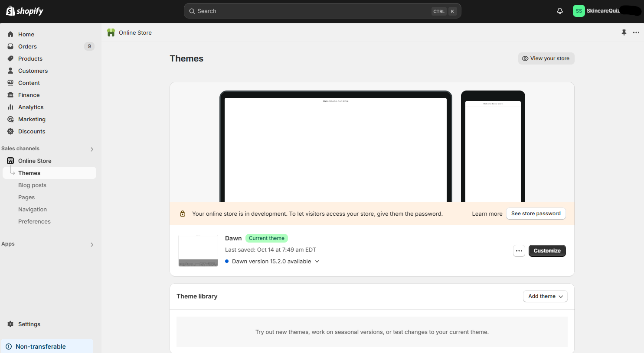Click the lock icon in the password banner
The width and height of the screenshot is (644, 353).
pyautogui.click(x=183, y=214)
